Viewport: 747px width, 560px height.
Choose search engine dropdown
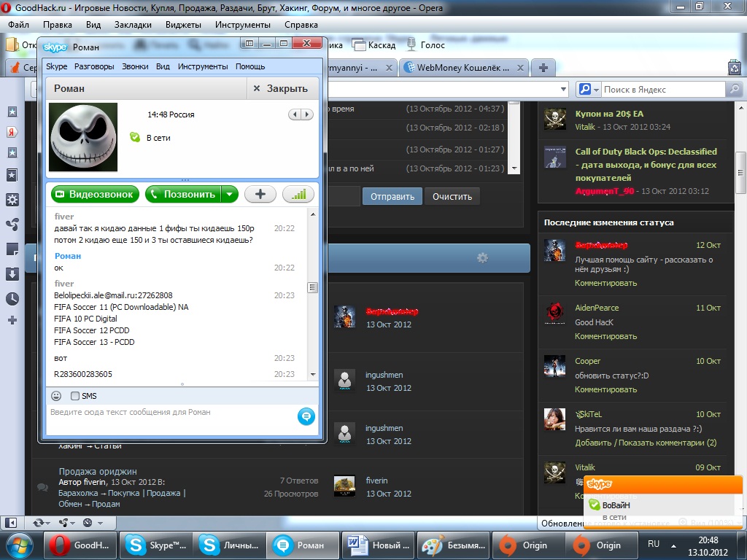click(589, 89)
